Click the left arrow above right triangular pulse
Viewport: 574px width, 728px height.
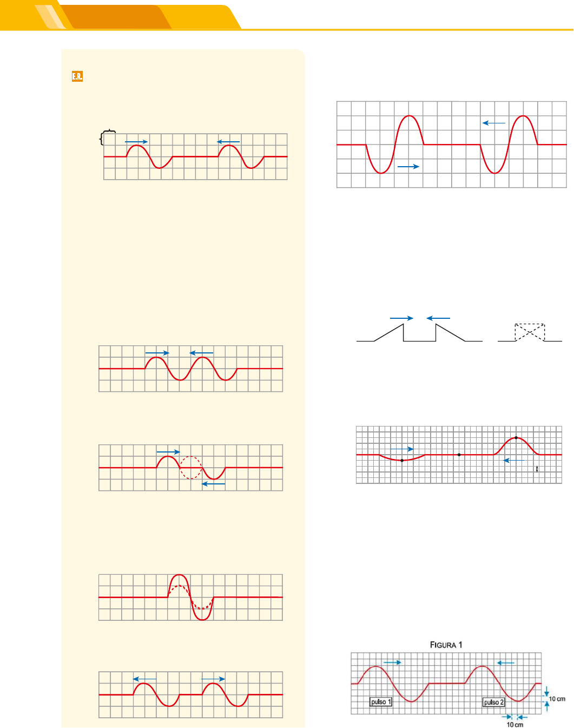pyautogui.click(x=438, y=318)
